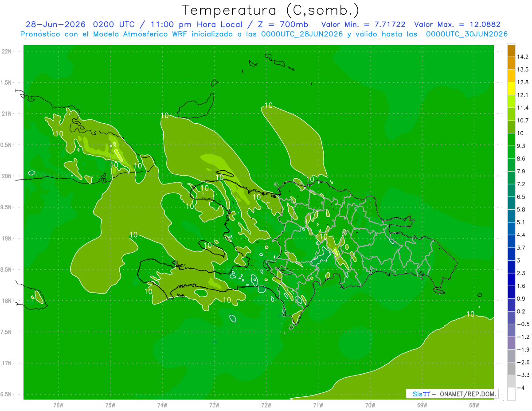The height and width of the screenshot is (411, 532).
Task: Pick the green swatch between 9.3 and 10
Action: coord(511,140)
